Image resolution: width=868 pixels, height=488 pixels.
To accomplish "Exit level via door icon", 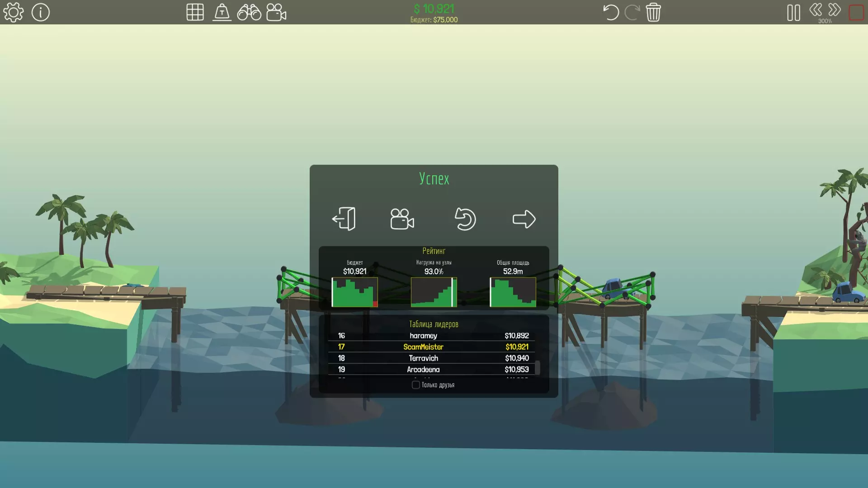I will pyautogui.click(x=344, y=219).
